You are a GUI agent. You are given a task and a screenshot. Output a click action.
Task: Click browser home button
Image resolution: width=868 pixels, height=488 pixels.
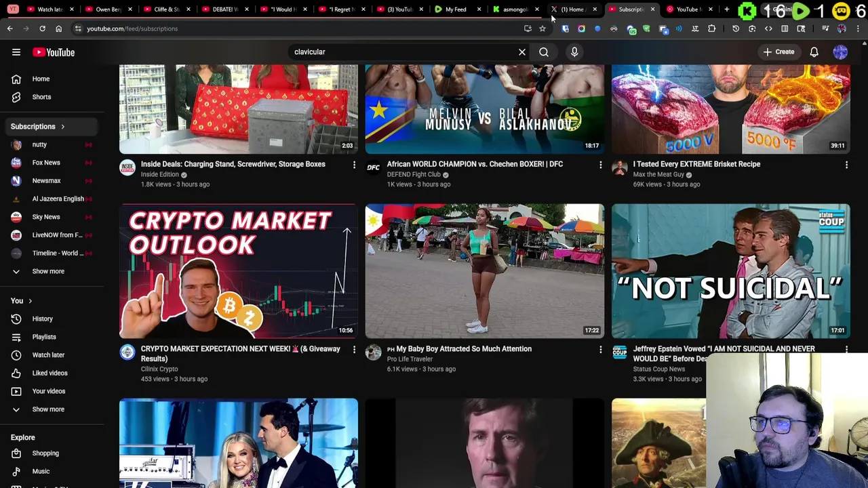(x=58, y=28)
